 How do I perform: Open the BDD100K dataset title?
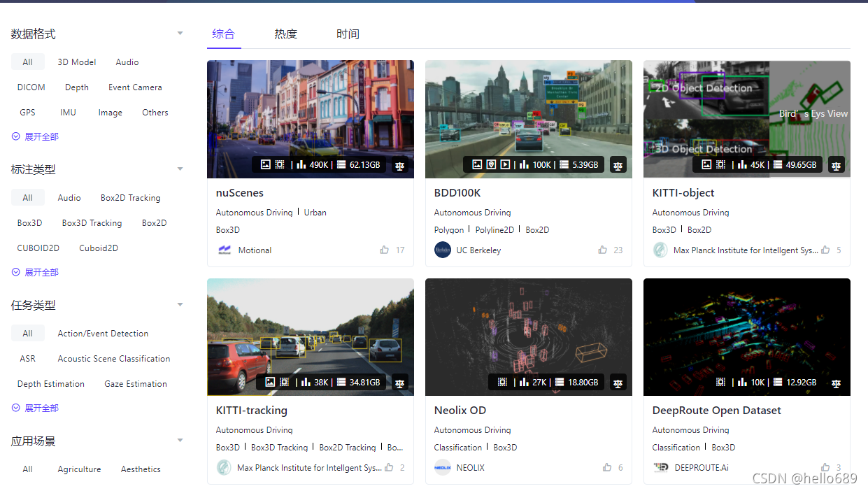[x=457, y=192]
